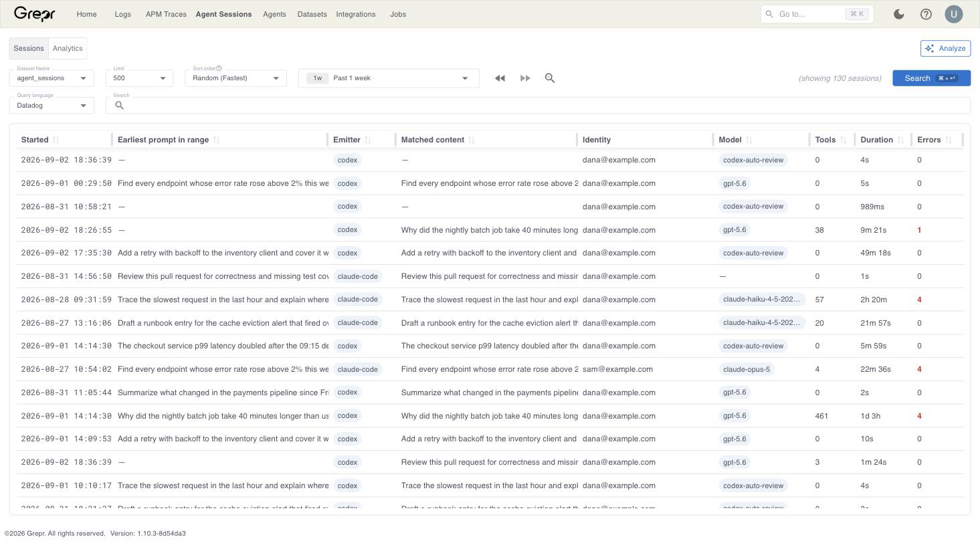Click prompt 'Draft a runbook entry' in 13:16:06 row
The height and width of the screenshot is (543, 980).
point(223,323)
